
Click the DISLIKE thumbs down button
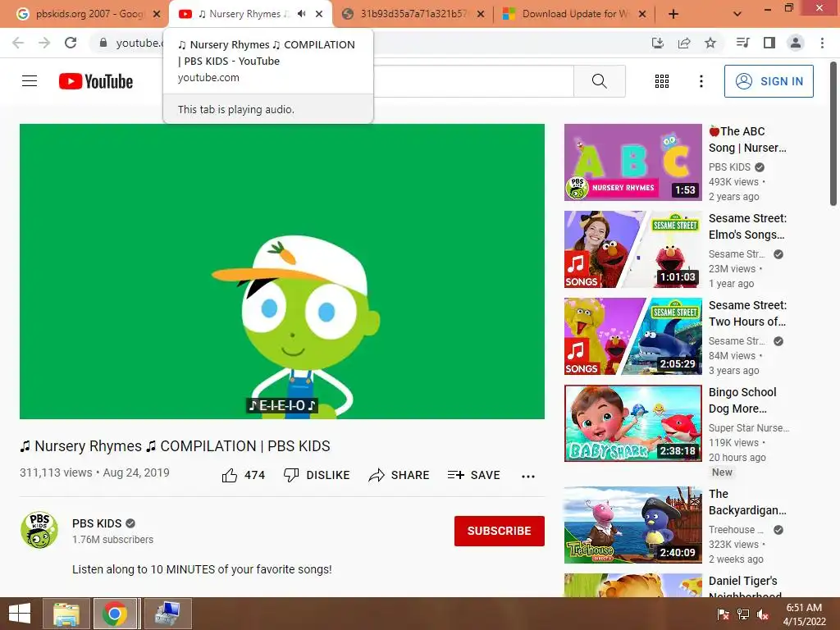(x=317, y=475)
